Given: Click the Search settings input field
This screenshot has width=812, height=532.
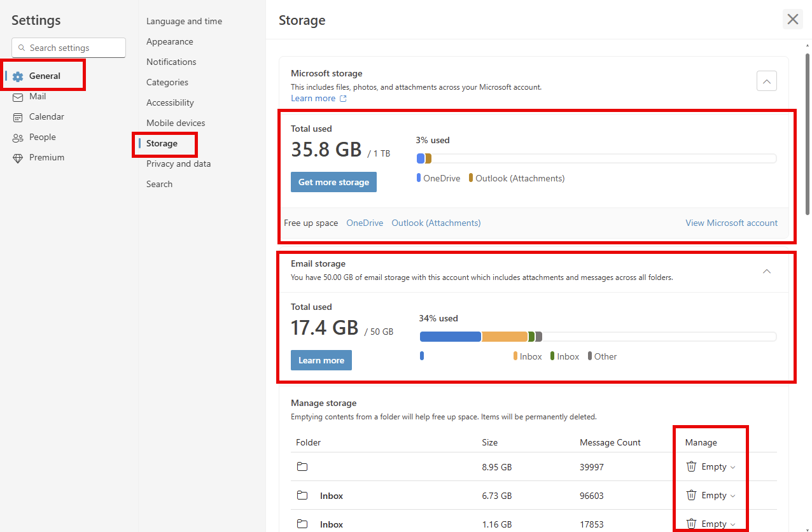Looking at the screenshot, I should point(69,48).
